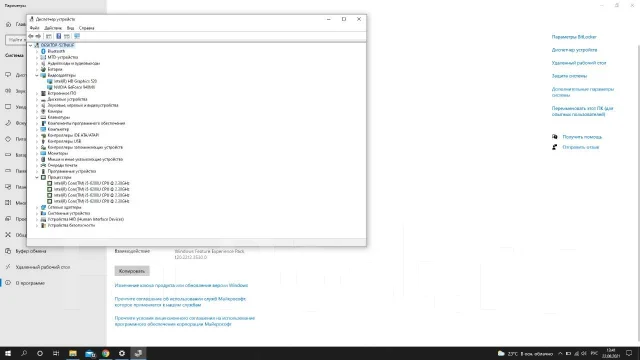Open Help with the blue question-mark toolbar icon

point(58,36)
